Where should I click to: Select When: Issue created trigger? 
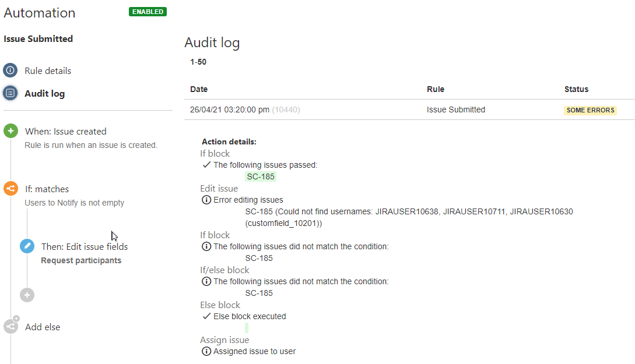pos(66,132)
